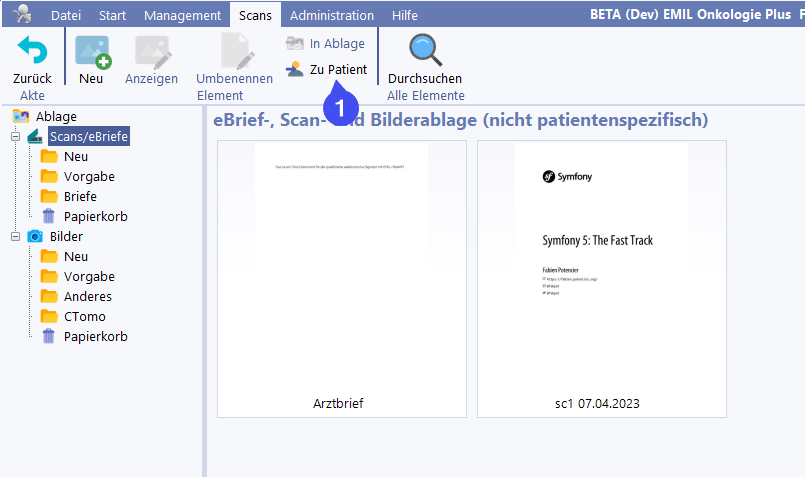805x477 pixels.
Task: Open the Hilfe menu
Action: tap(405, 15)
